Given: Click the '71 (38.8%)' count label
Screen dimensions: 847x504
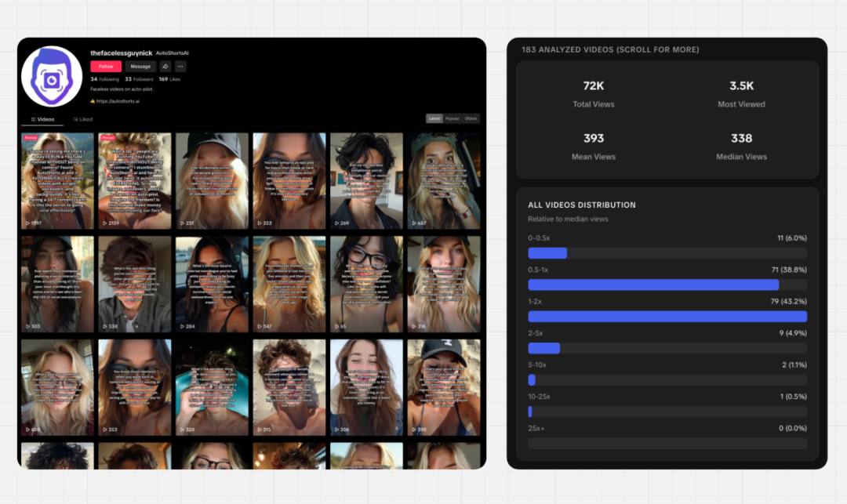Looking at the screenshot, I should (x=789, y=270).
